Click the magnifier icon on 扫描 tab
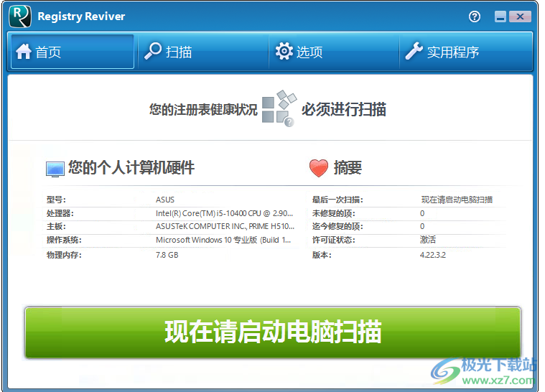This screenshot has width=545, height=392. [x=153, y=51]
